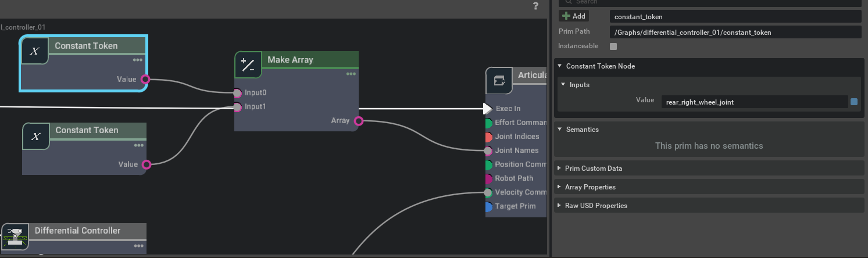The height and width of the screenshot is (258, 868).
Task: Click the Joint Indices input port
Action: (488, 137)
